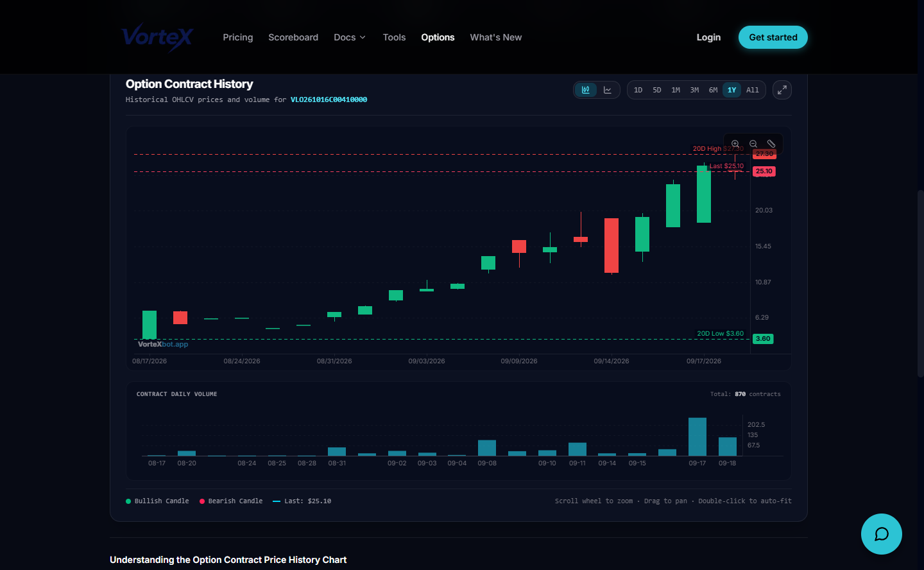Open the Scoreboard page
This screenshot has width=924, height=570.
tap(293, 37)
